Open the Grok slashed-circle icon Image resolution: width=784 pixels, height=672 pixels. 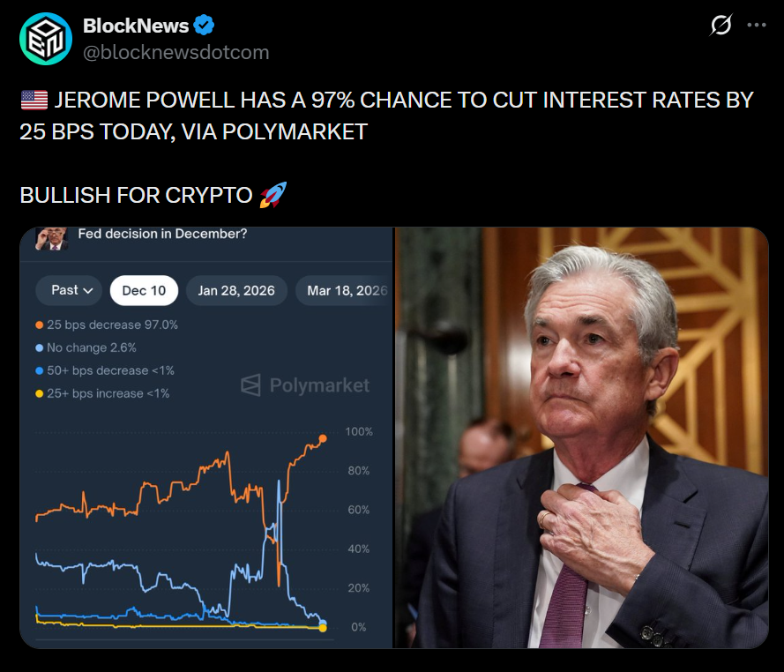pyautogui.click(x=721, y=26)
